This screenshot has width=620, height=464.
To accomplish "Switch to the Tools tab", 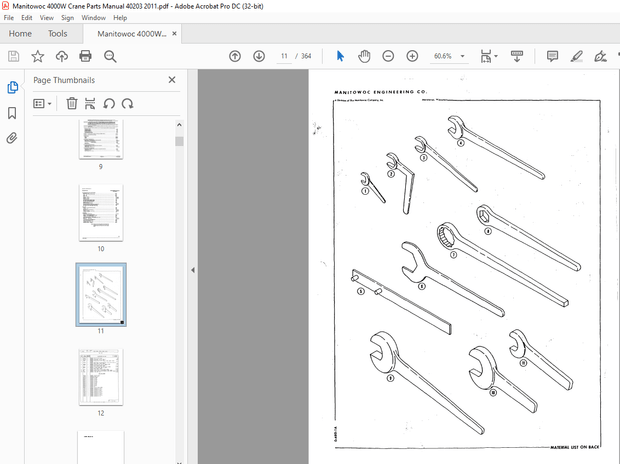I will click(58, 34).
